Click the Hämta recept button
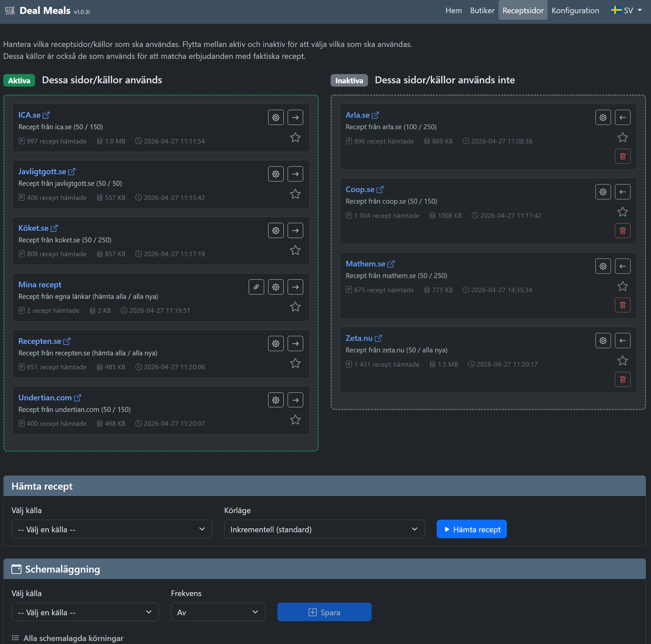This screenshot has height=644, width=651. [x=471, y=529]
